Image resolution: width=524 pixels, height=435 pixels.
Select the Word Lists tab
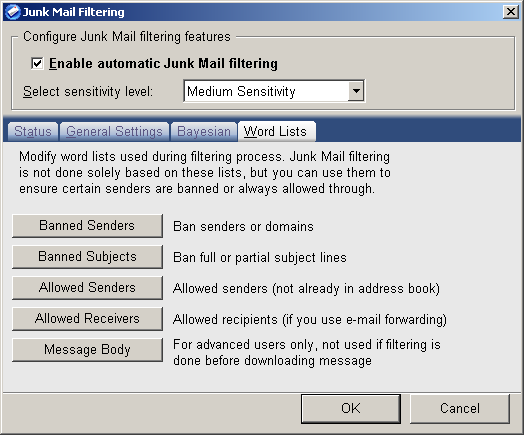pos(276,132)
